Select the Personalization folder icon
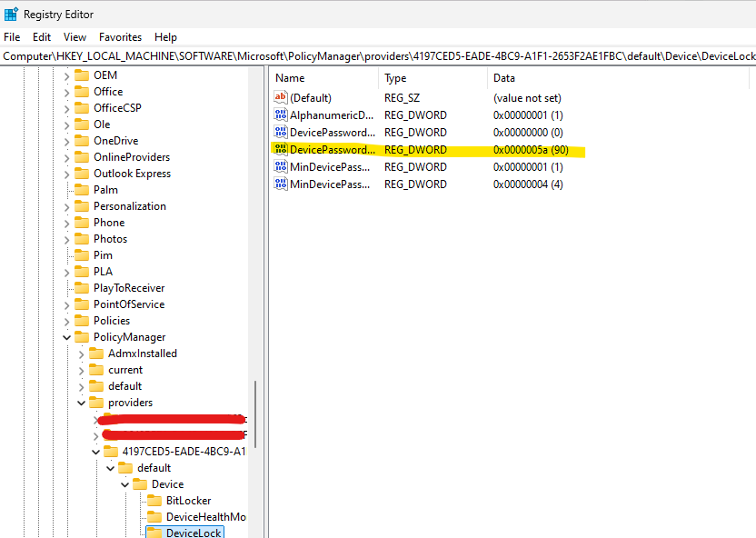 82,206
